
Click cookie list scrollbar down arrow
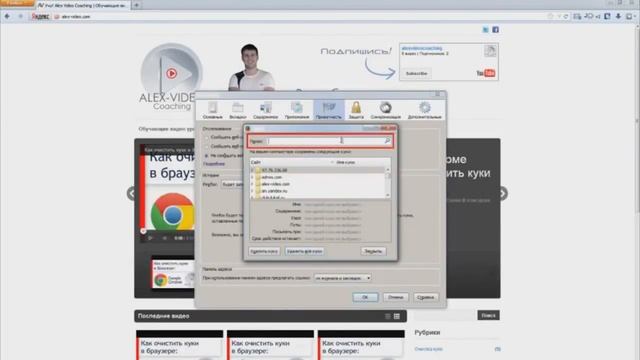388,196
